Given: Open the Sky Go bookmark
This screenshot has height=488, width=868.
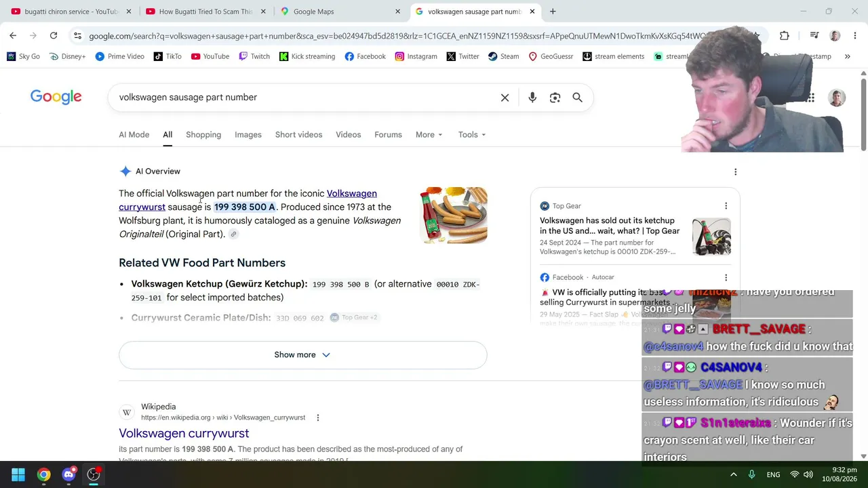Looking at the screenshot, I should [x=23, y=56].
